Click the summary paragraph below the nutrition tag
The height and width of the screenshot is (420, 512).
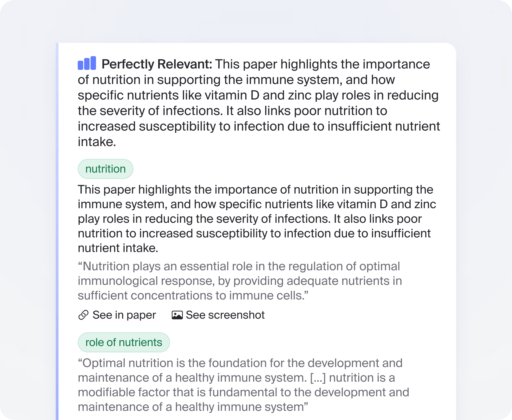pos(254,219)
